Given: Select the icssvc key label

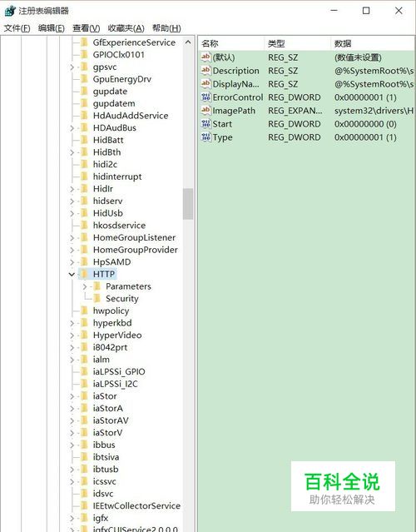Looking at the screenshot, I should click(105, 481).
